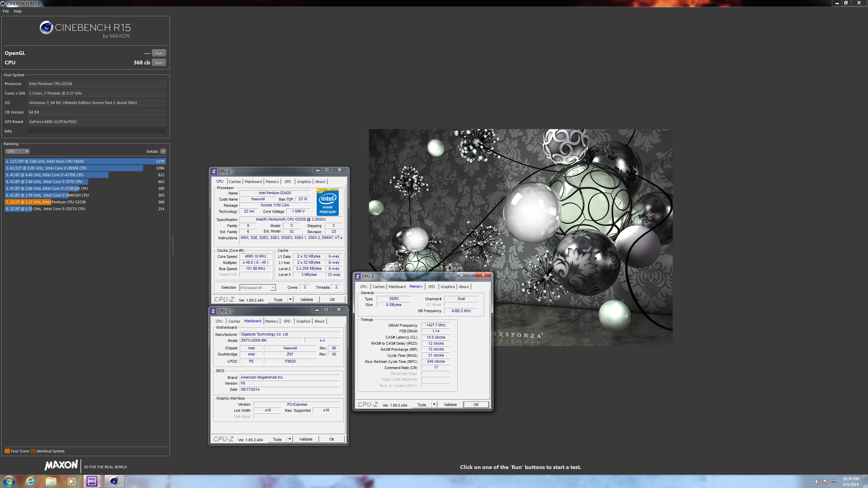Click Validate in Memory CPU-Z window
This screenshot has width=868, height=488.
(450, 405)
